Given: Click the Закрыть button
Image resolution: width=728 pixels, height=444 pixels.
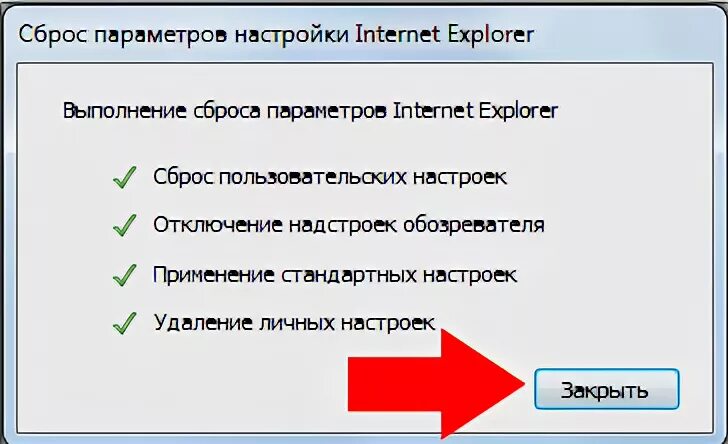Looking at the screenshot, I should point(606,389).
